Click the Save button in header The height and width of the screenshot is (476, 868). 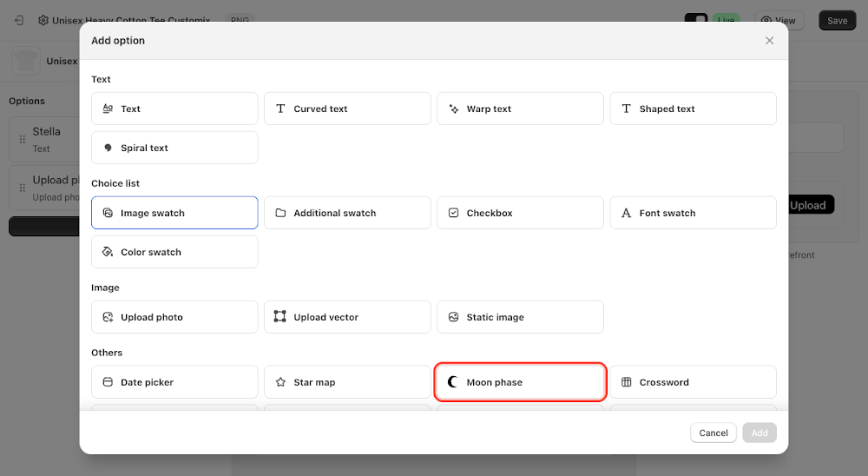pos(837,21)
